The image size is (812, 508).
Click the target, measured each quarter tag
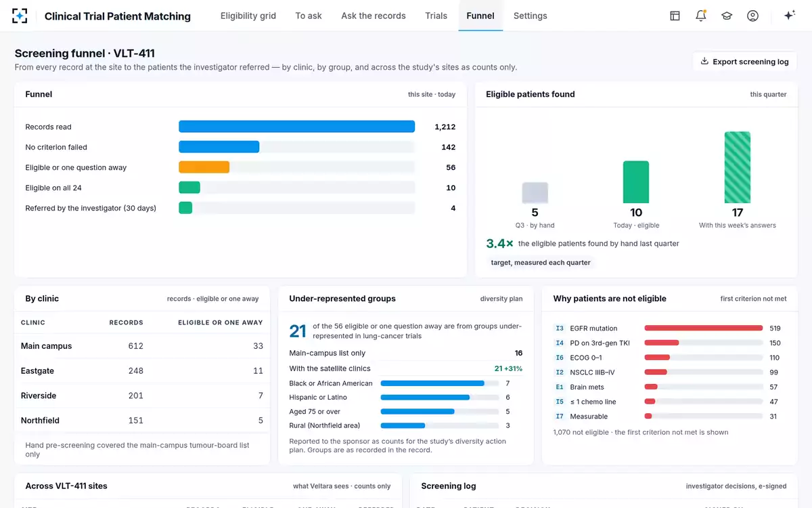pos(541,263)
